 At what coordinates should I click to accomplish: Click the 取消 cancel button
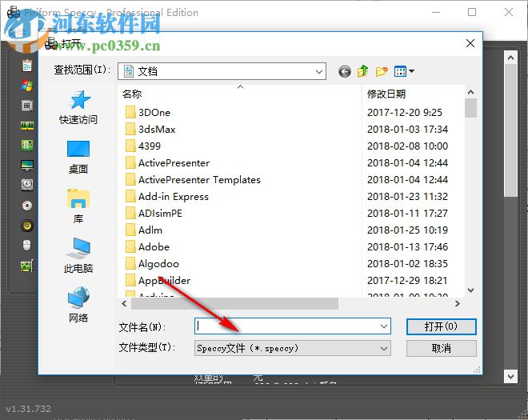tap(441, 348)
